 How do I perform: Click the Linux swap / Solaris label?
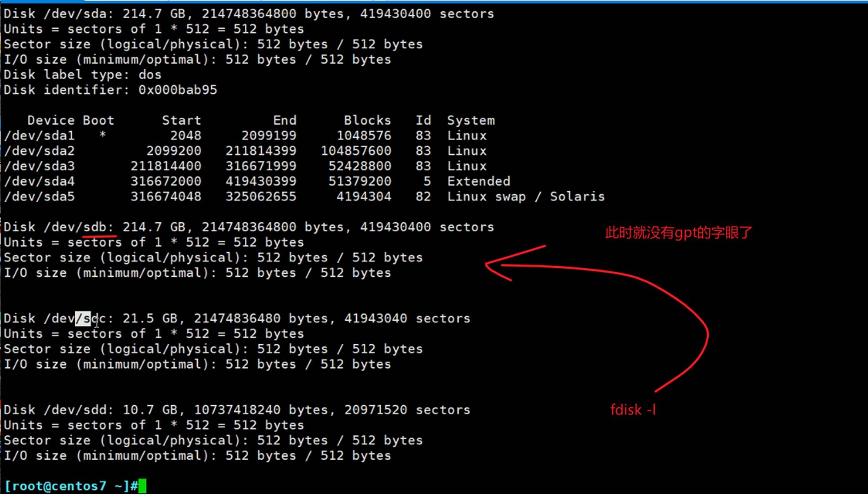pos(526,197)
